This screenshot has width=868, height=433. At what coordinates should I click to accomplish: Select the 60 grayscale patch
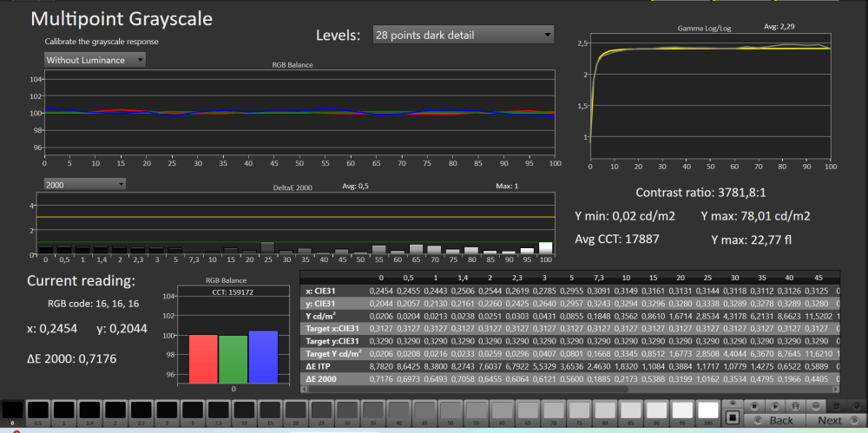(502, 414)
